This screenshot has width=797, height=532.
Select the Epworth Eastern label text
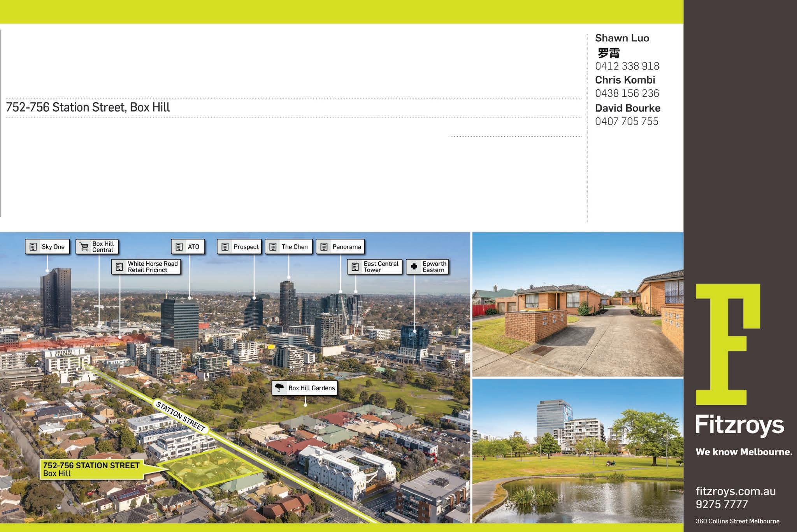434,267
